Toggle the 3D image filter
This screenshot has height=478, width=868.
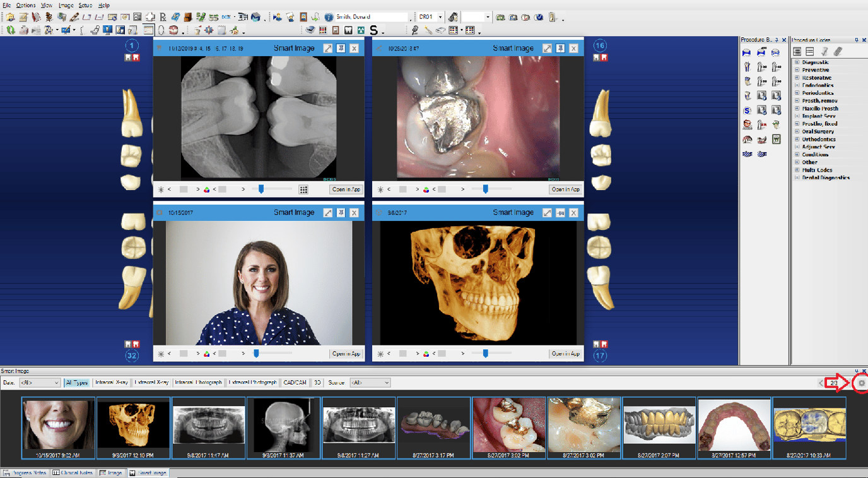tap(317, 382)
